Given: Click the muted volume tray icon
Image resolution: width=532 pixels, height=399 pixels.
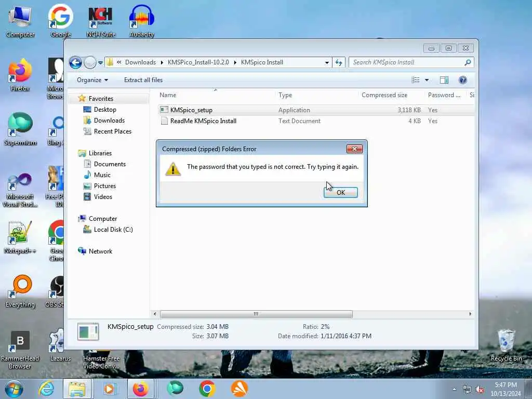Looking at the screenshot, I should coord(480,390).
